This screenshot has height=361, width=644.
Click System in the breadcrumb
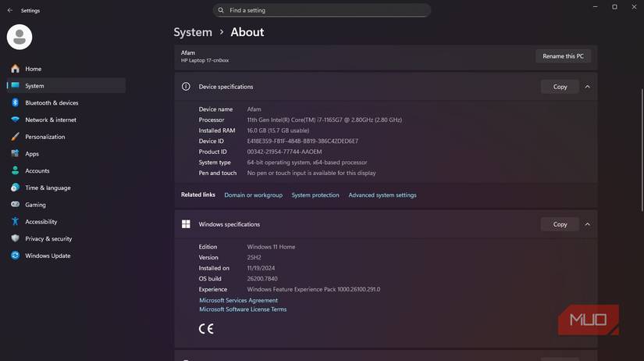[x=193, y=32]
